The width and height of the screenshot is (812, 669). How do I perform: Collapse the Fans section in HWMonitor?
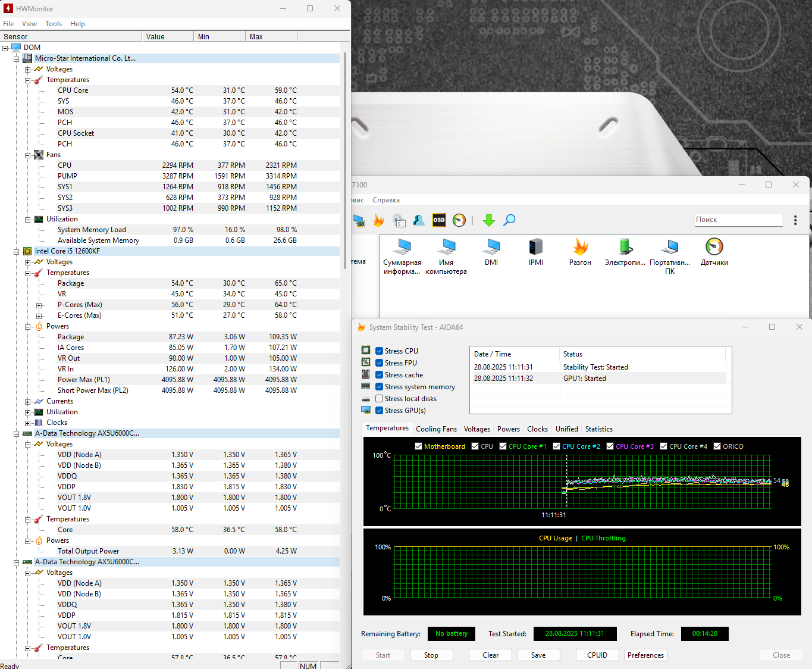28,155
